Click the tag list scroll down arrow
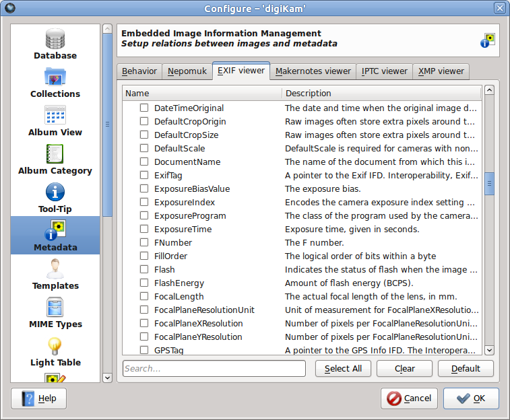This screenshot has width=510, height=420. tap(489, 350)
